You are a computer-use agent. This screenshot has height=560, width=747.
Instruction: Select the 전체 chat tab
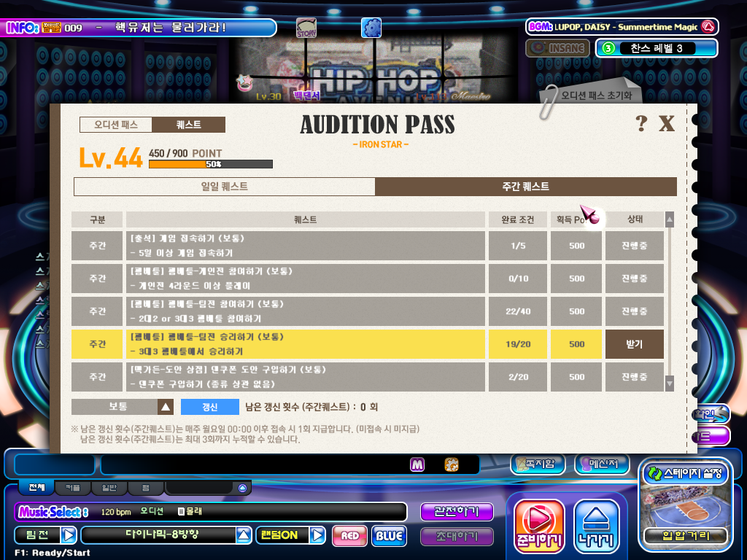click(36, 487)
